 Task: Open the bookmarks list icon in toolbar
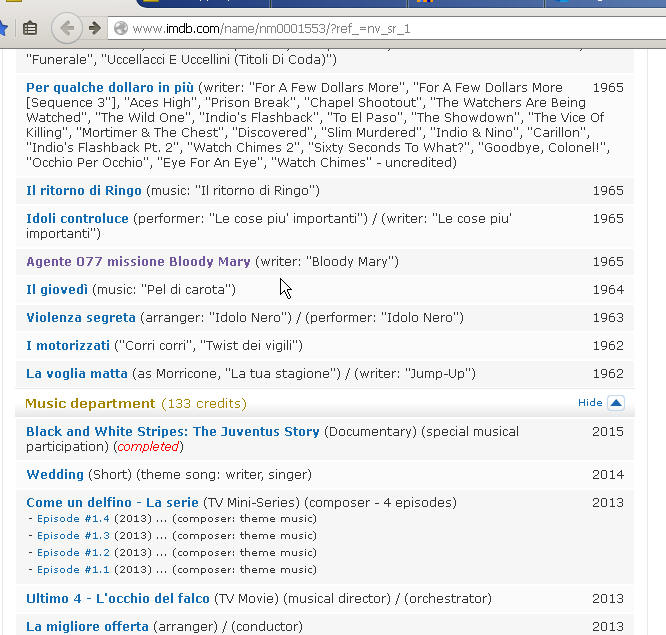point(30,28)
